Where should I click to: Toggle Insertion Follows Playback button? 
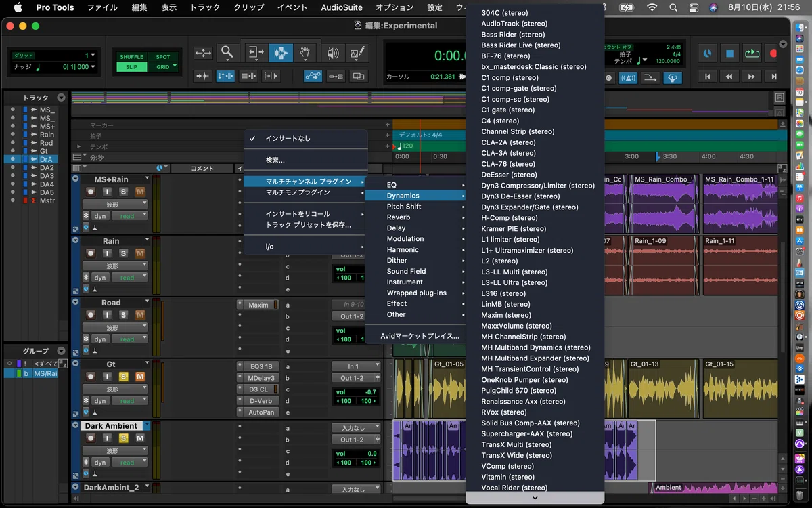click(x=271, y=77)
